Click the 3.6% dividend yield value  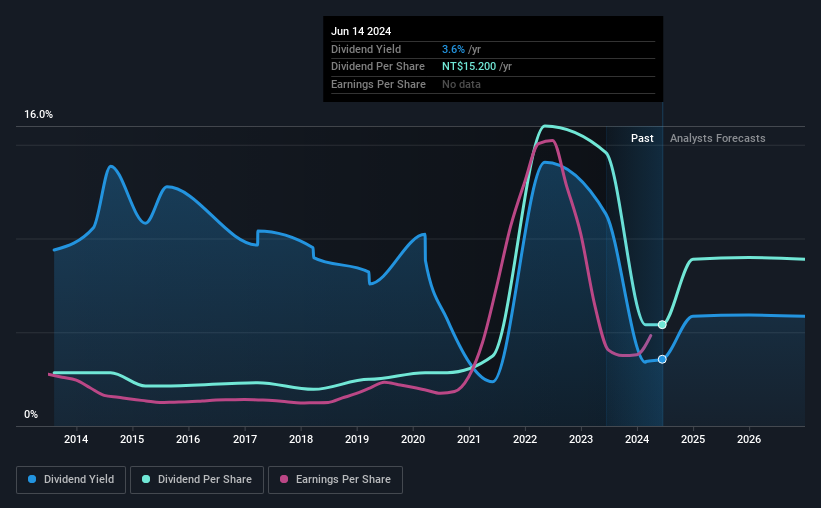pyautogui.click(x=453, y=49)
